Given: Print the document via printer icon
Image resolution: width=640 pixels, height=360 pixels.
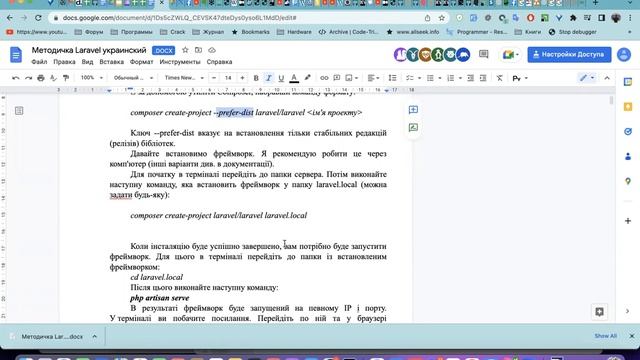Looking at the screenshot, I should coord(41,78).
